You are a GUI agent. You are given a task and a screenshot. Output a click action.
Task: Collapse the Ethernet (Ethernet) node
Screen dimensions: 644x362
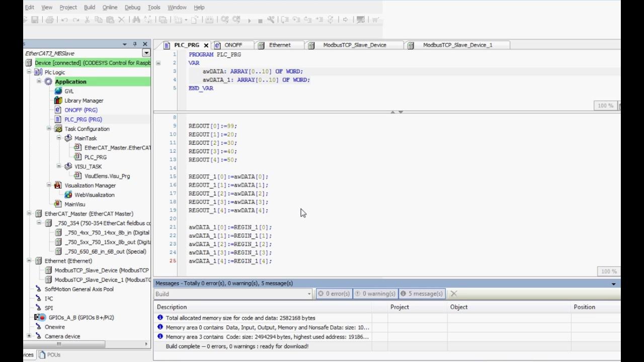[x=29, y=261]
